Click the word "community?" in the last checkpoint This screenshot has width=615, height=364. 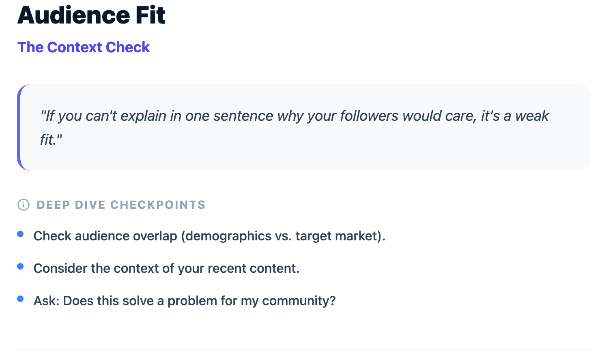click(299, 301)
